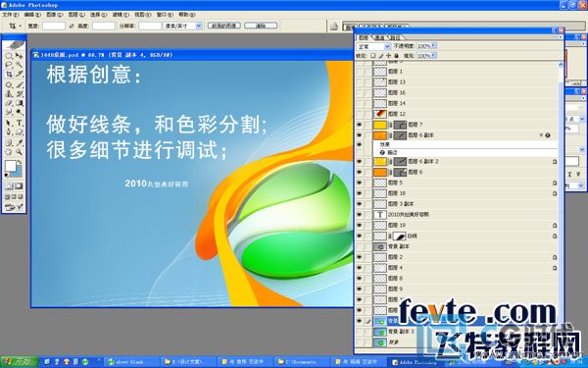Show hidden layer 图层 1
Screen dimensions: 588x368
pyautogui.click(x=360, y=72)
